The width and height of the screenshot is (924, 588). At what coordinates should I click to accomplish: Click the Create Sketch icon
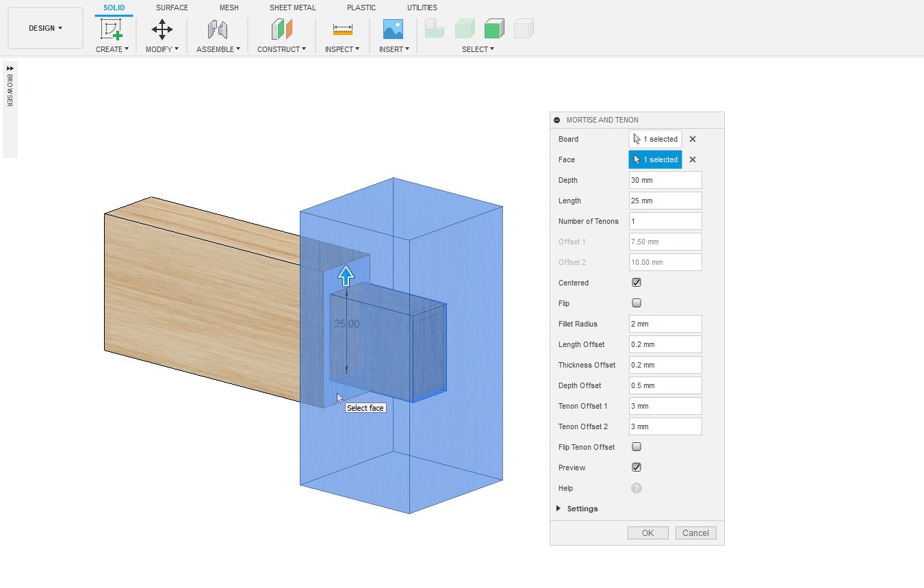[x=112, y=29]
